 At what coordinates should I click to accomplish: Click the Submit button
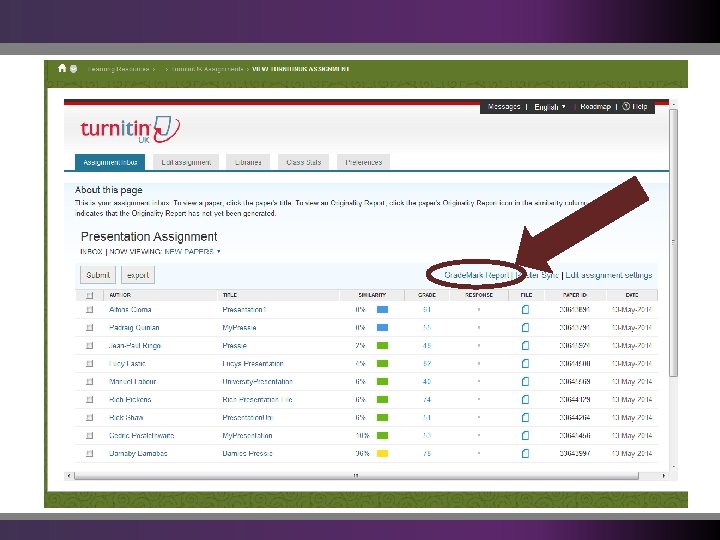pos(98,275)
